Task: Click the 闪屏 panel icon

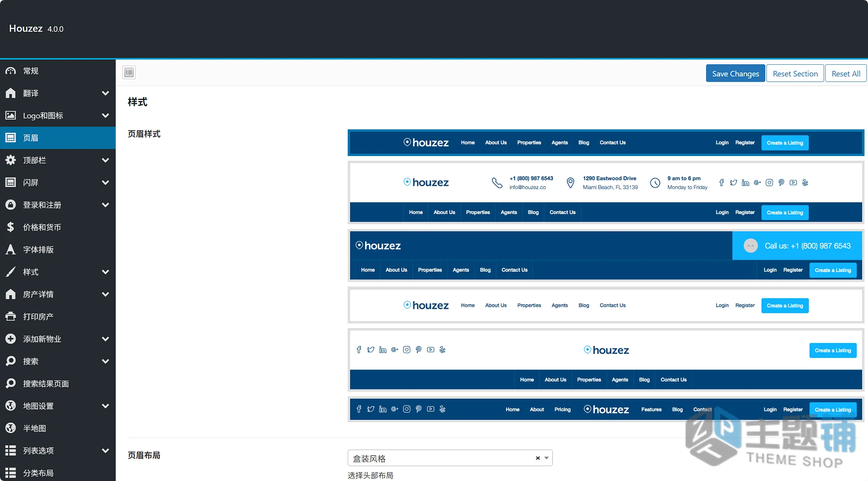Action: [11, 183]
